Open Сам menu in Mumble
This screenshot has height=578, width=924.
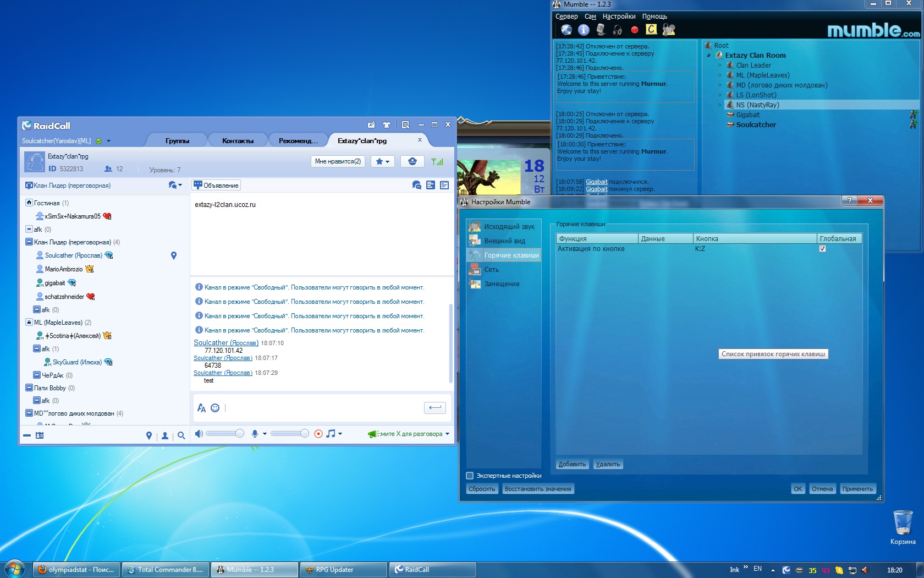(590, 17)
